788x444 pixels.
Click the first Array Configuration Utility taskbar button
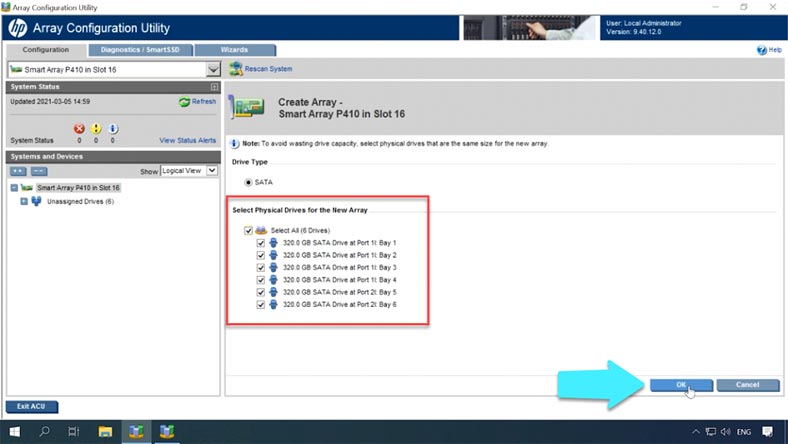[x=136, y=431]
